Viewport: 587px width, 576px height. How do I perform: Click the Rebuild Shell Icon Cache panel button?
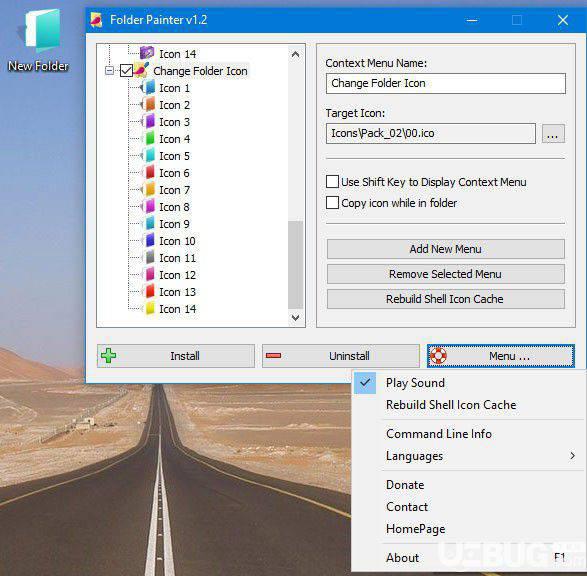(x=445, y=299)
